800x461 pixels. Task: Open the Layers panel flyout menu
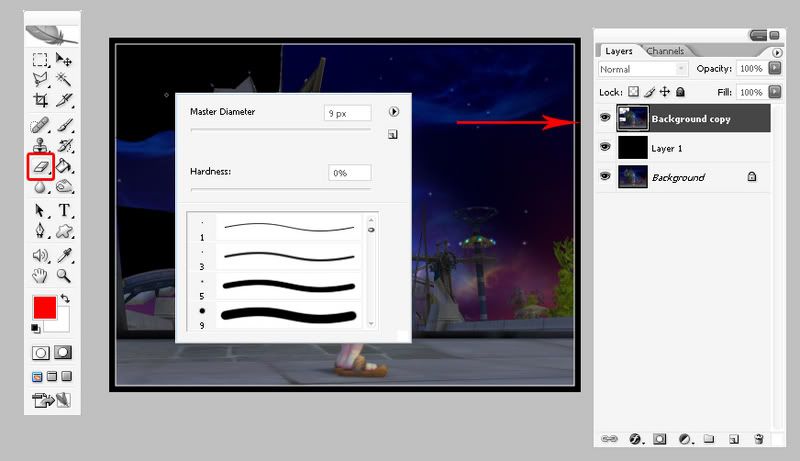click(777, 53)
